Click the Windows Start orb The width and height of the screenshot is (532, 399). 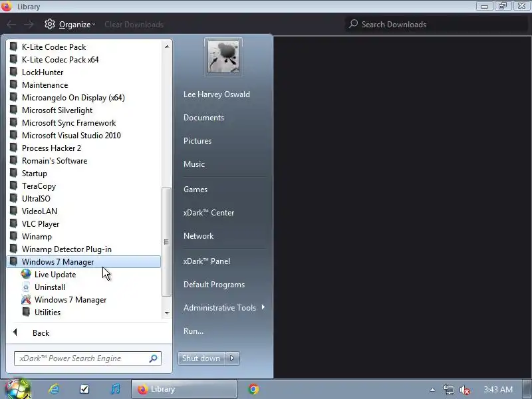tap(17, 389)
